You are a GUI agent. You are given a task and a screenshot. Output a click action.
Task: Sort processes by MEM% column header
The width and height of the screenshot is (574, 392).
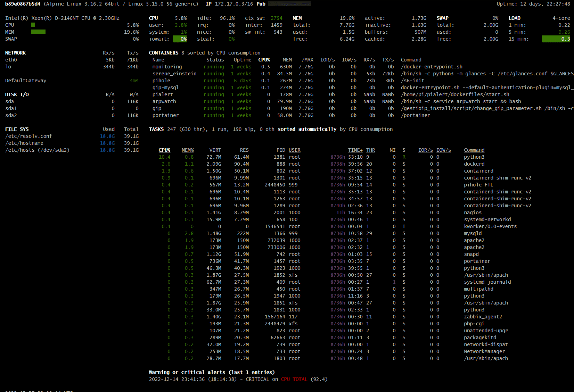click(x=188, y=150)
